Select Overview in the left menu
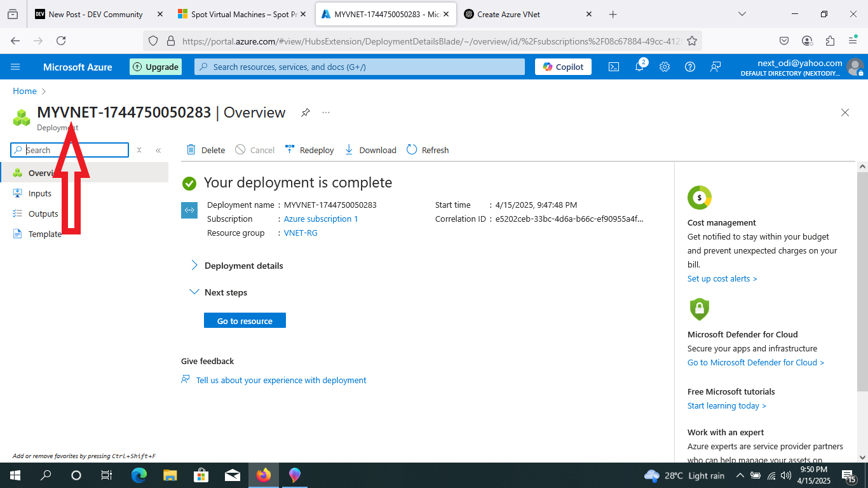 click(84, 173)
